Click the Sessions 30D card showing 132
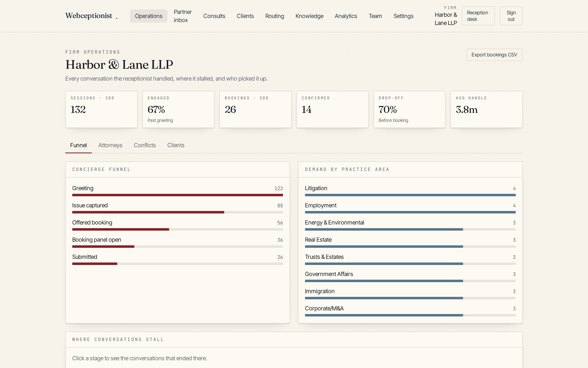Image resolution: width=588 pixels, height=368 pixels. click(101, 109)
